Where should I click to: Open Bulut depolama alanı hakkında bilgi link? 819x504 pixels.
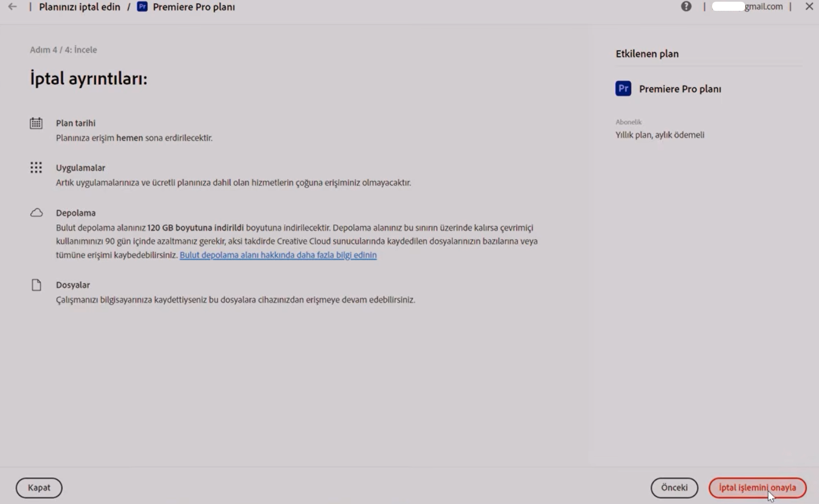(x=278, y=255)
